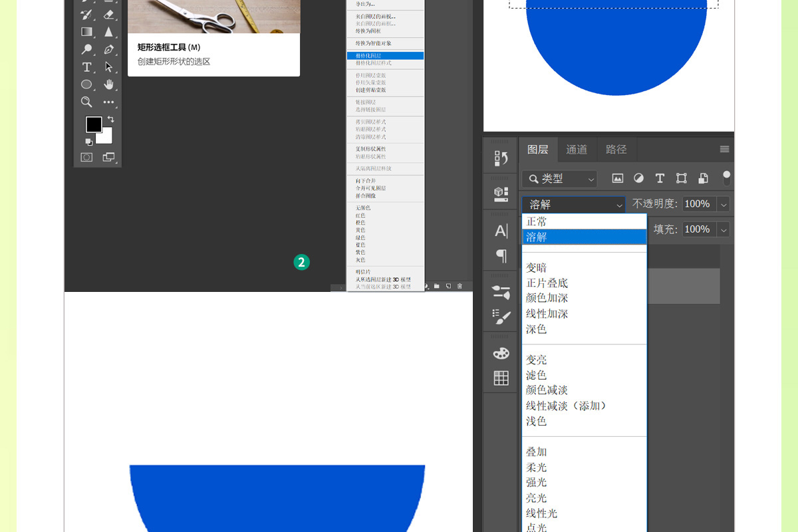Click the type layer filter icon
The width and height of the screenshot is (798, 532).
coord(660,178)
